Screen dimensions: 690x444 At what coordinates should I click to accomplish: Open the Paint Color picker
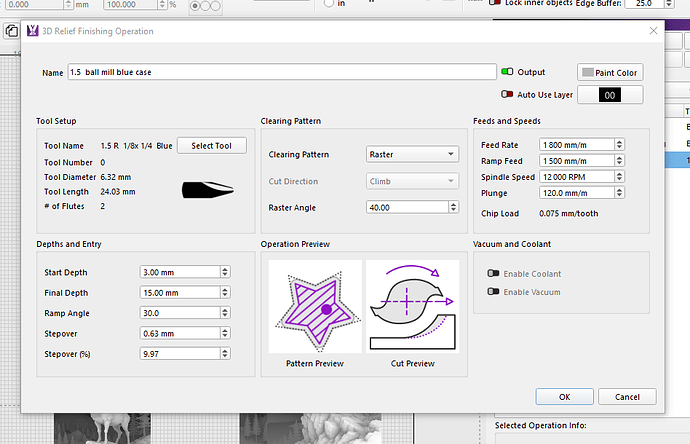coord(610,73)
